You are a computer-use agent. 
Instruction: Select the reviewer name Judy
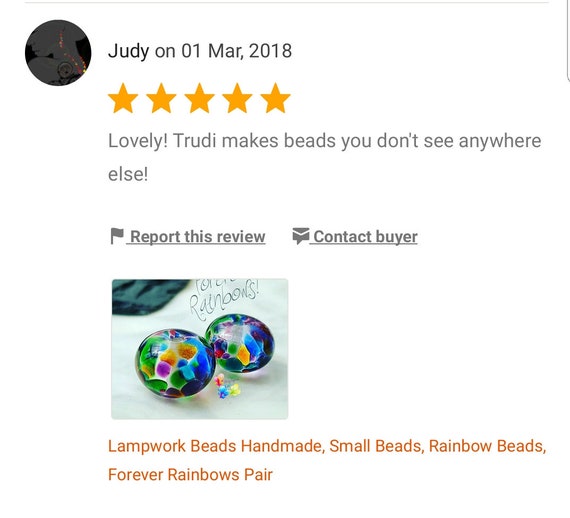128,51
